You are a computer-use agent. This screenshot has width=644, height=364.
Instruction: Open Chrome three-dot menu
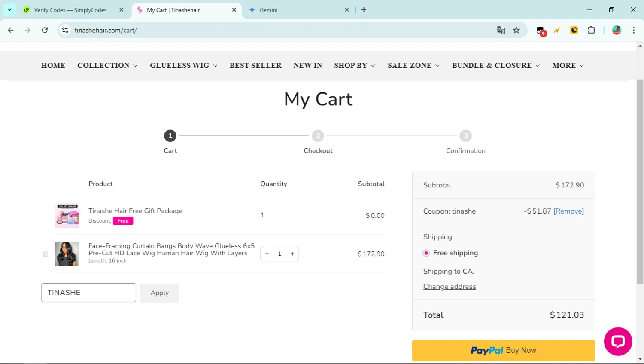(x=634, y=30)
